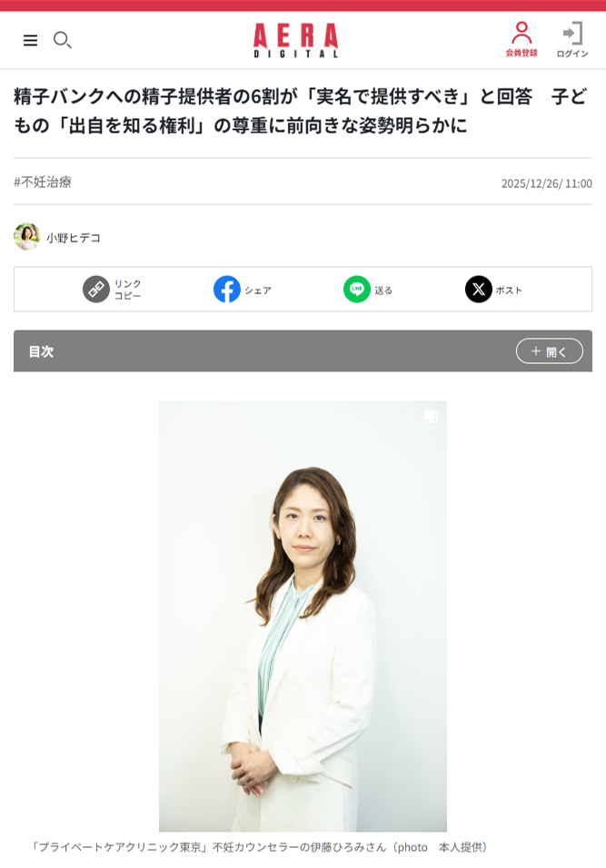This screenshot has width=606, height=868.
Task: Open the hamburger navigation menu
Action: tap(30, 40)
